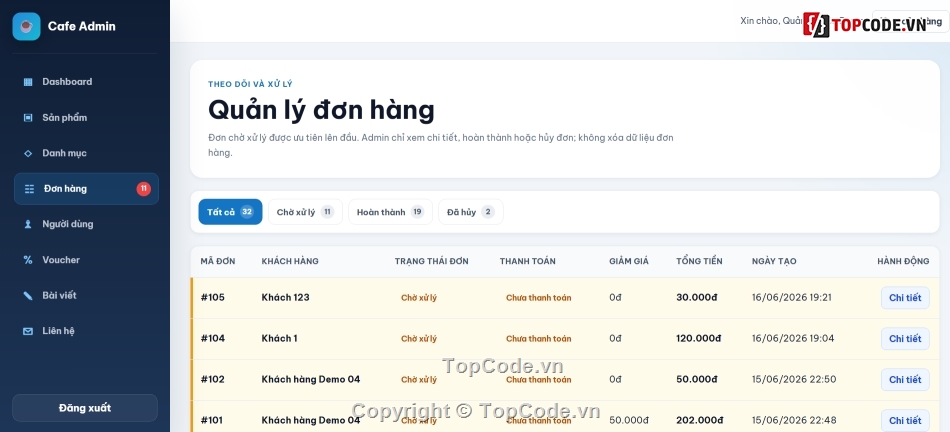Click total 30.000đ

click(697, 297)
